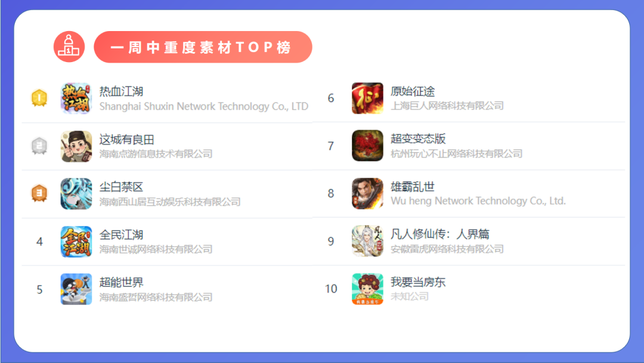This screenshot has height=363, width=644.
Task: Open the Wu heng Network Technology link
Action: pyautogui.click(x=478, y=201)
